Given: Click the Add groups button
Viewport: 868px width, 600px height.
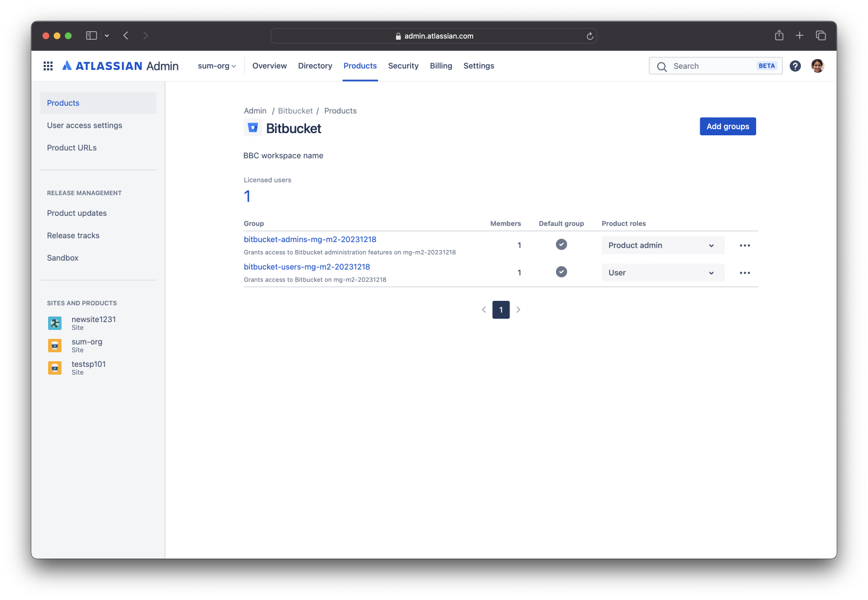Looking at the screenshot, I should (x=728, y=126).
